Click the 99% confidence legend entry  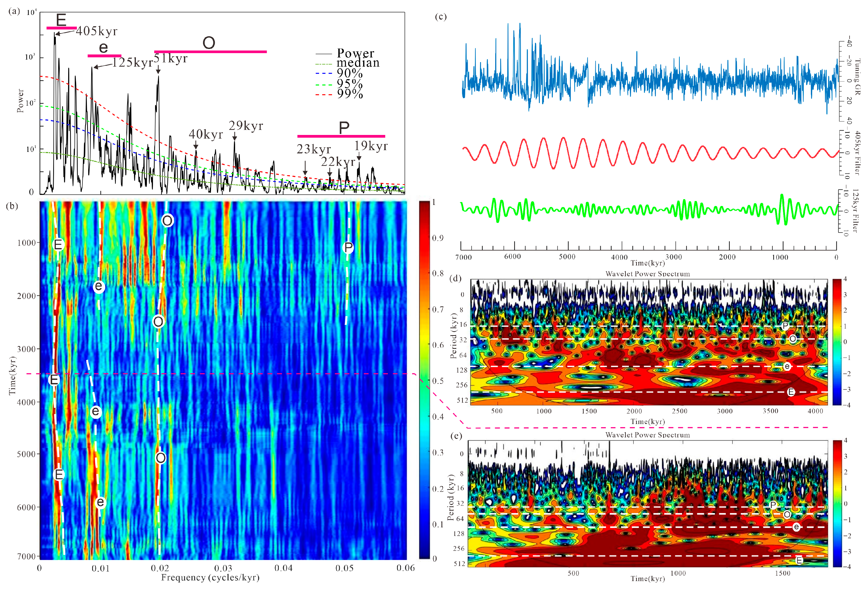tap(350, 94)
